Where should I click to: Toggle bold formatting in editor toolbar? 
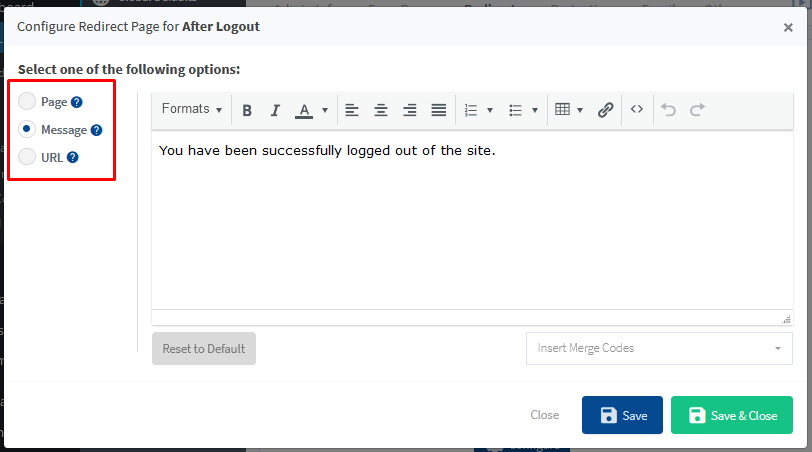click(x=247, y=110)
